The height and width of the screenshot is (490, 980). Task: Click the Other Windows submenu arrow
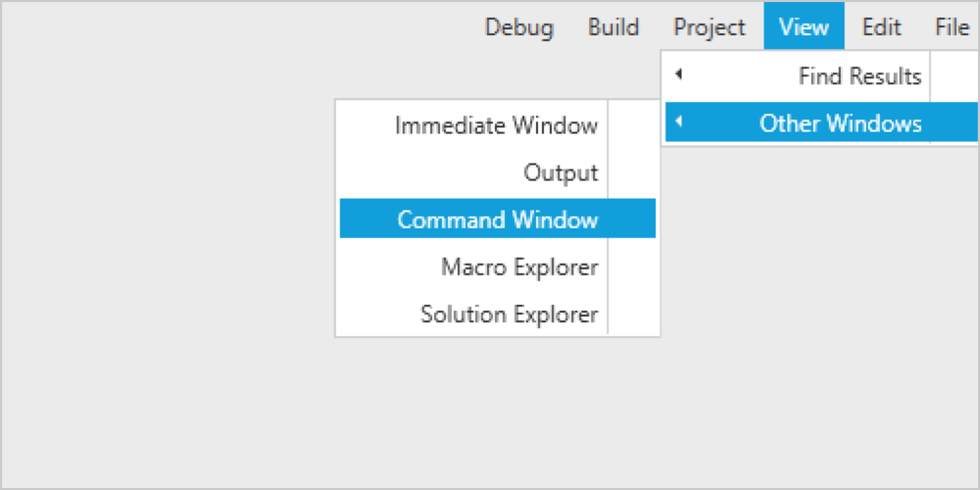pos(678,122)
